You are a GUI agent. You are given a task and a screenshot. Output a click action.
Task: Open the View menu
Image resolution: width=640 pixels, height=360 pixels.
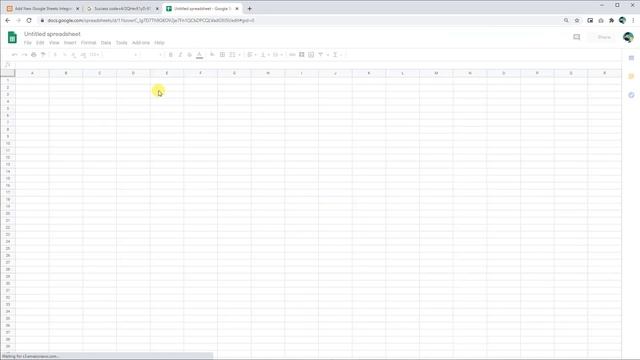click(x=54, y=43)
